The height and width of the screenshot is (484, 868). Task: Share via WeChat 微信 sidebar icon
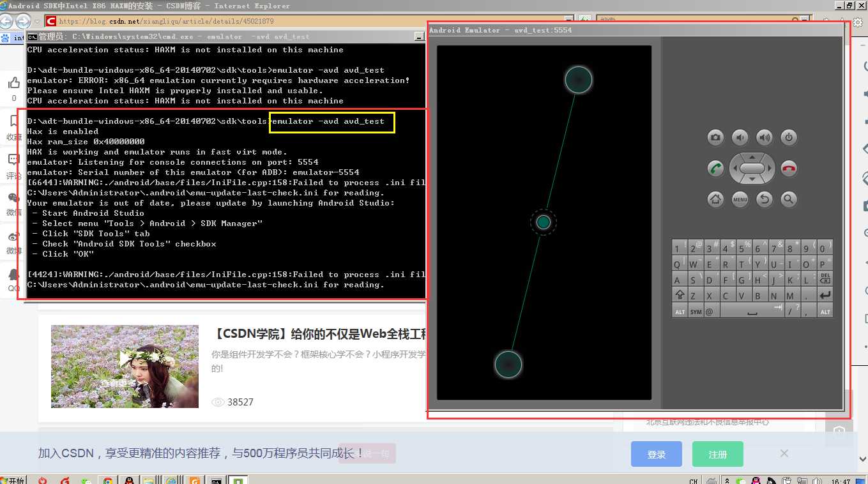coord(14,198)
